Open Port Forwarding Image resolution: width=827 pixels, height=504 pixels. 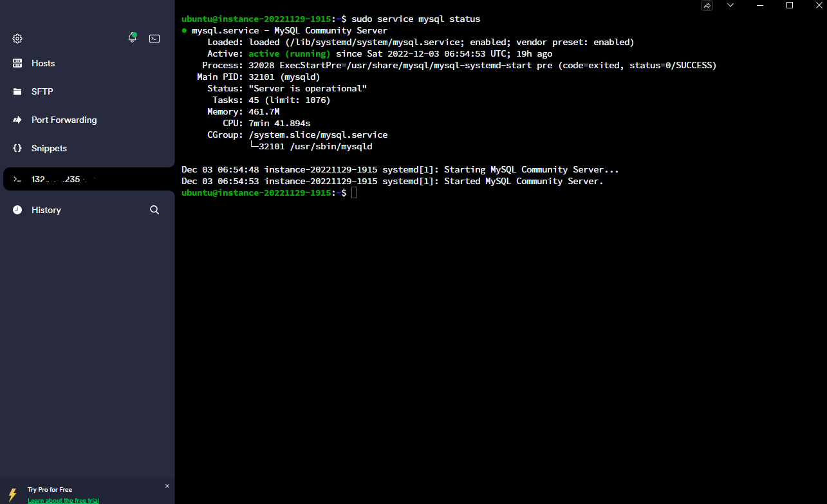64,120
